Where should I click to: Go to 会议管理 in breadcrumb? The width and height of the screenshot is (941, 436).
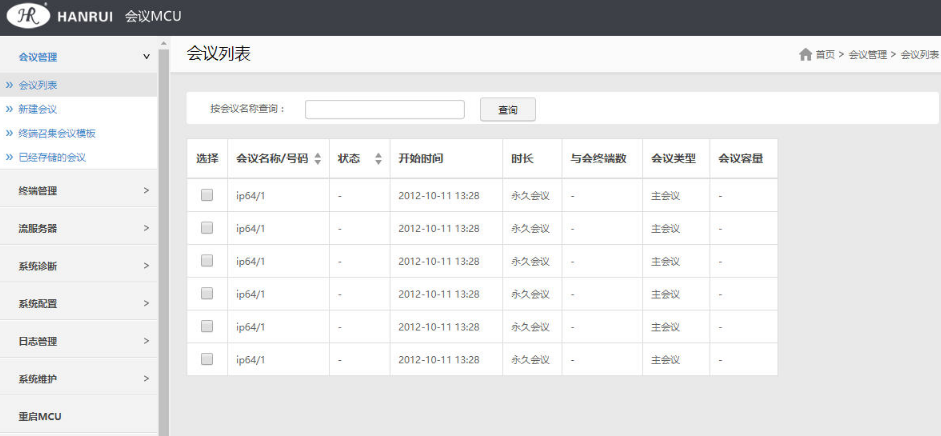tap(867, 55)
